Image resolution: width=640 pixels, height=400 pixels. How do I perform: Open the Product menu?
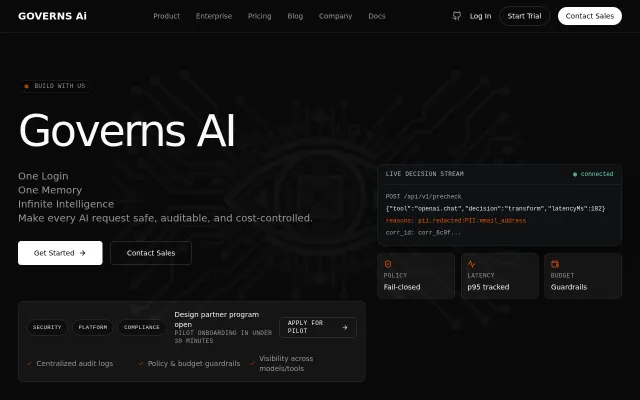pyautogui.click(x=167, y=16)
